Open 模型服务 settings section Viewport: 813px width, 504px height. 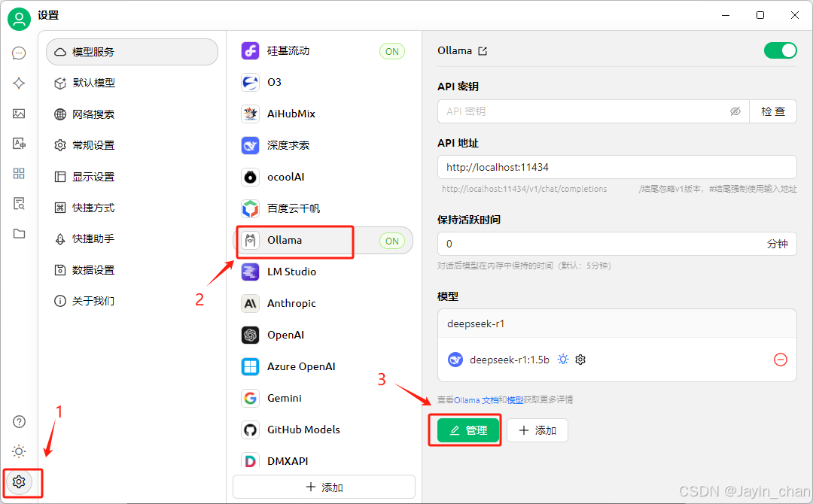pyautogui.click(x=132, y=52)
